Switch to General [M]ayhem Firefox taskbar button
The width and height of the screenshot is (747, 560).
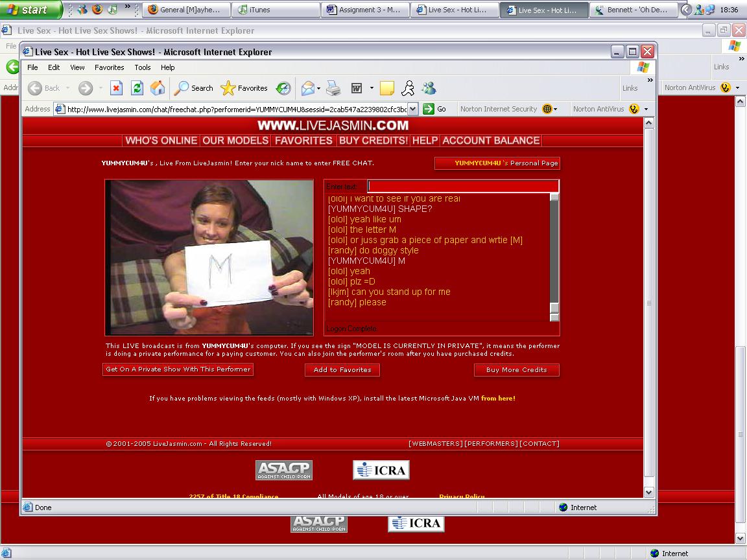click(187, 10)
